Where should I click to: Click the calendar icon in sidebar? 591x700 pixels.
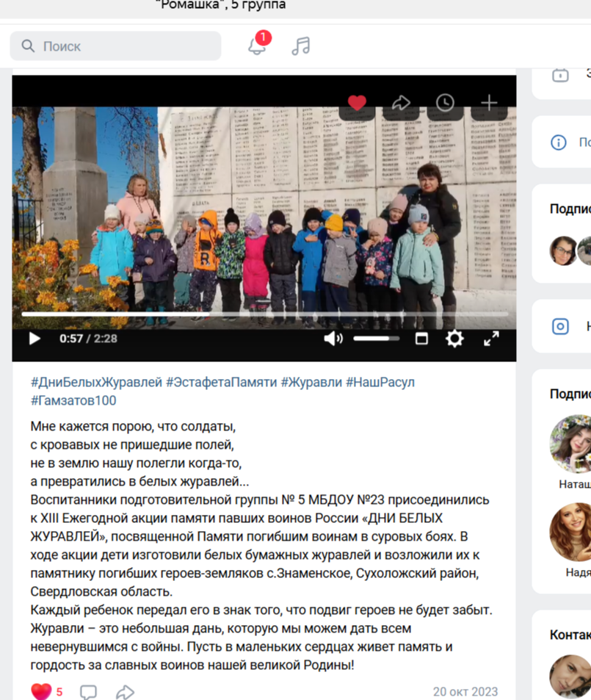pos(560,74)
